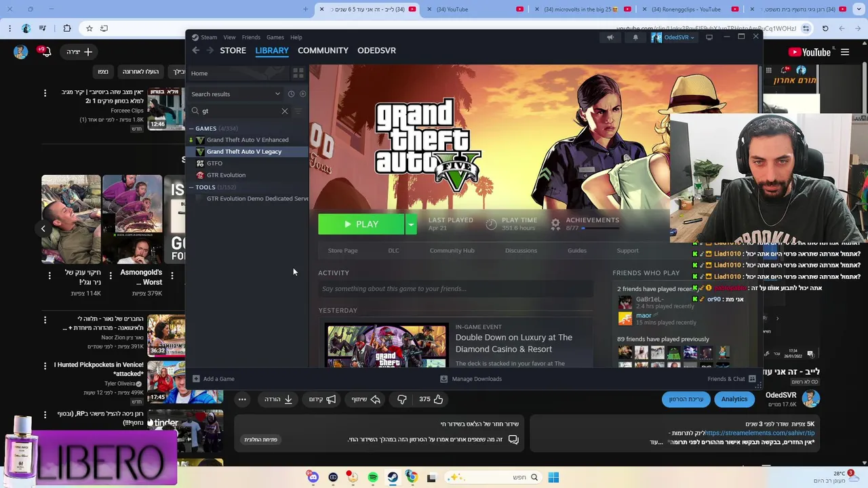Collapse the GAMES section
Viewport: 868px width, 488px height.
(192, 128)
